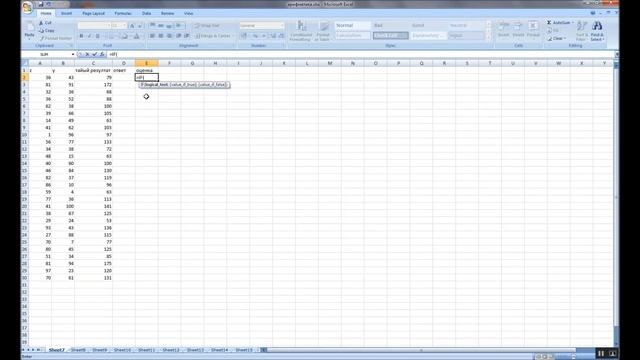The width and height of the screenshot is (640, 360).
Task: Select the Format Painter tool
Action: point(56,38)
